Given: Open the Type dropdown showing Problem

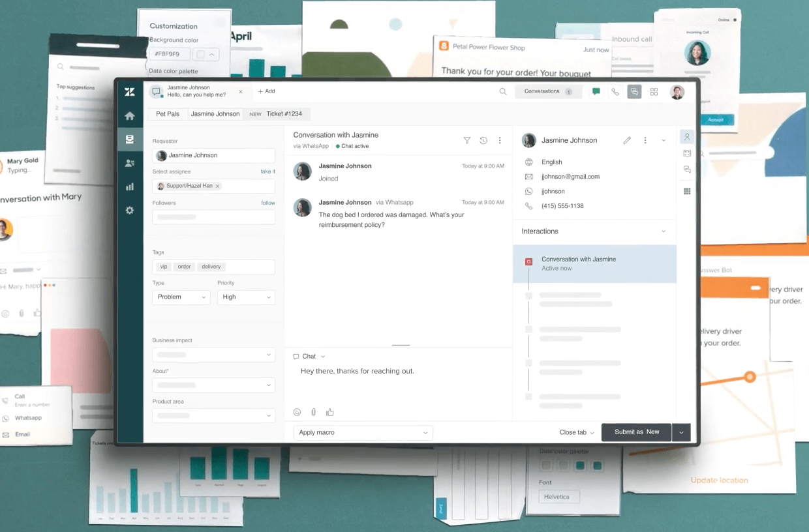Looking at the screenshot, I should point(181,297).
